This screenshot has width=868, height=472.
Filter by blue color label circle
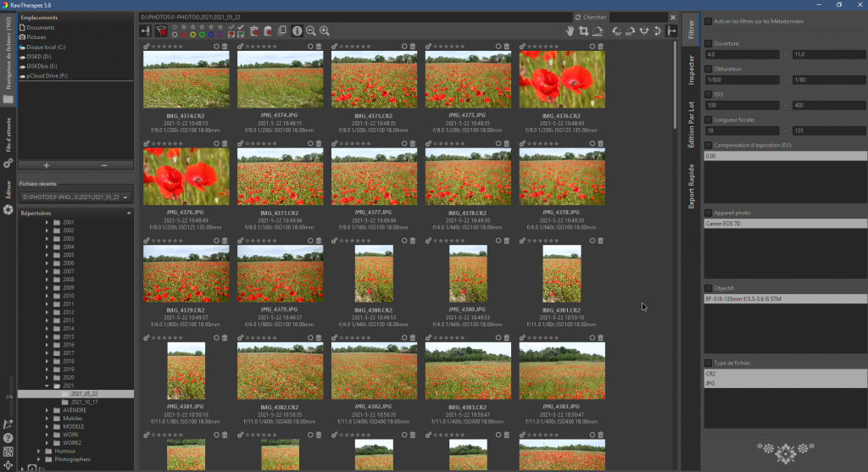tap(211, 34)
